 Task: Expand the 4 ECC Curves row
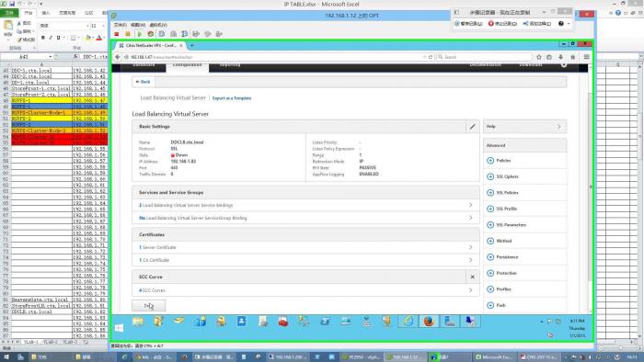305,290
